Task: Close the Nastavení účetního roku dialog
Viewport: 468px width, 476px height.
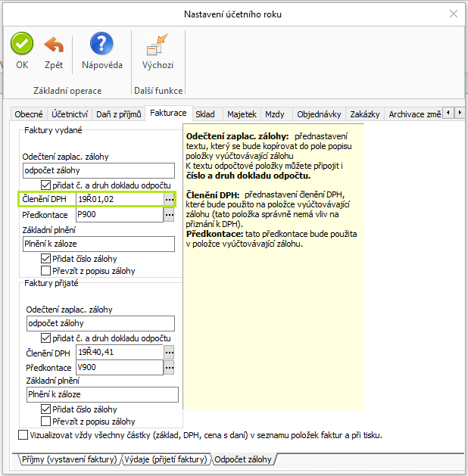Action: pyautogui.click(x=454, y=14)
